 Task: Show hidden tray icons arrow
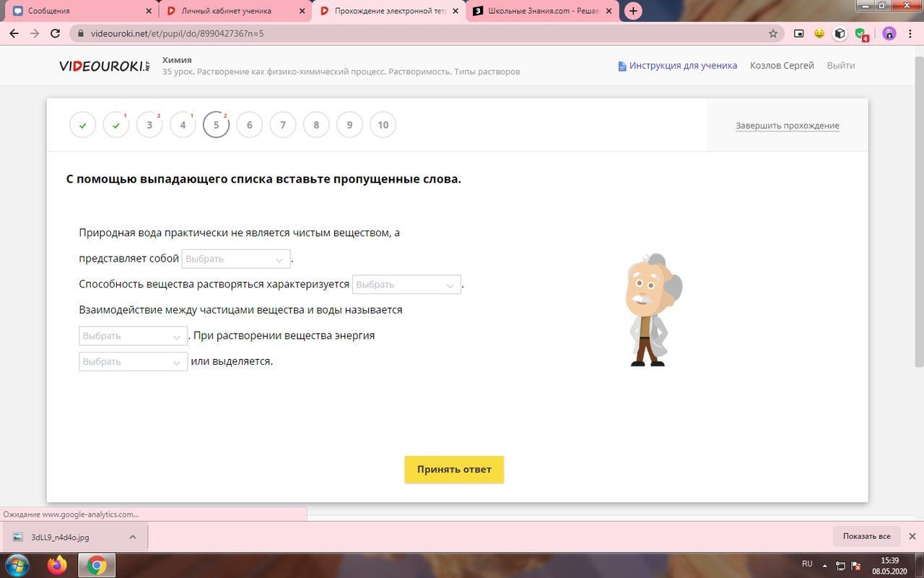824,566
